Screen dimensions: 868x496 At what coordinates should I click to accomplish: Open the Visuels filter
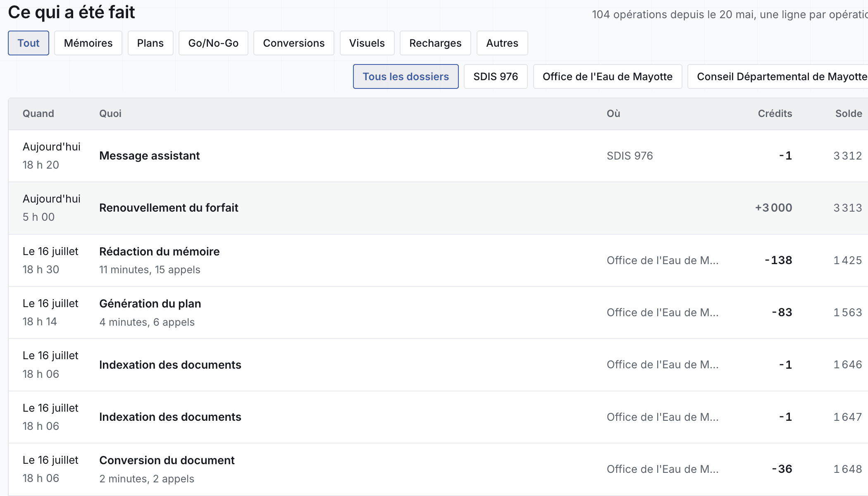pos(367,43)
